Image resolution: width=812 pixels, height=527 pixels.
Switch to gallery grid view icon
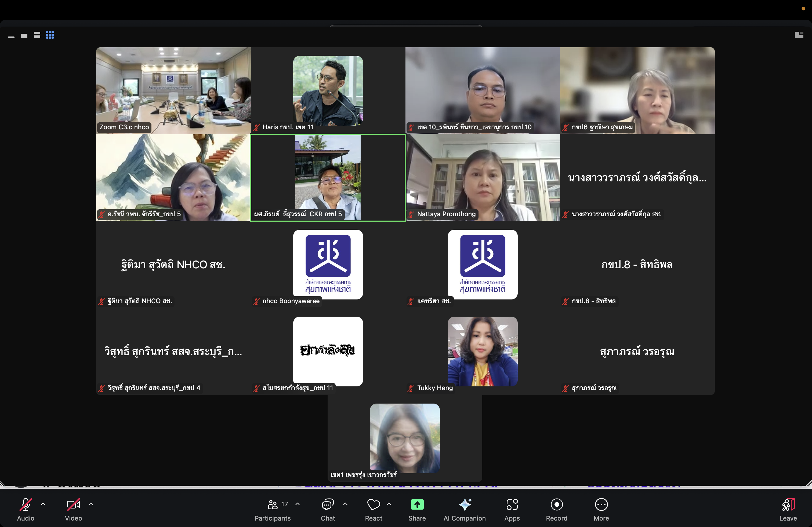(50, 35)
